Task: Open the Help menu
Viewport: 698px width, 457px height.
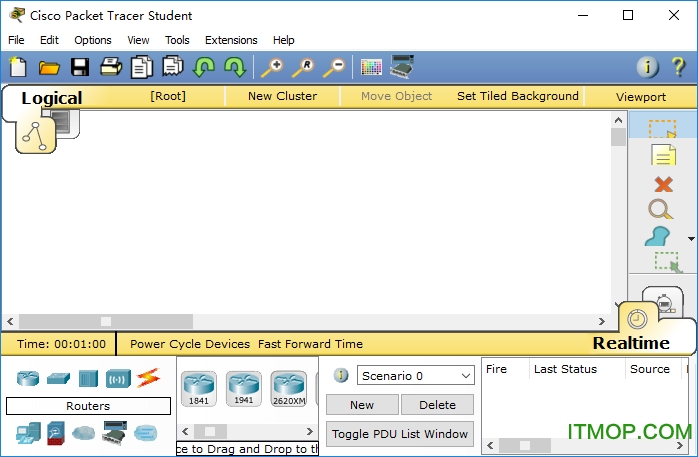Action: (x=284, y=40)
